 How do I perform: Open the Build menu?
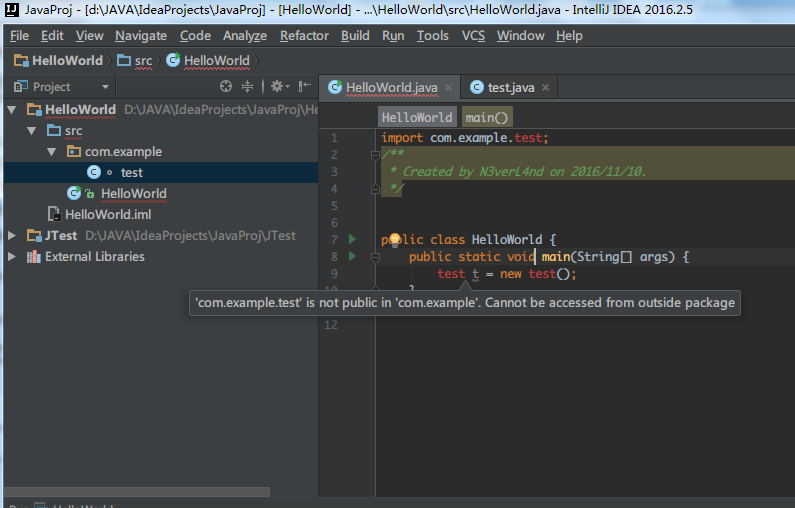[355, 35]
